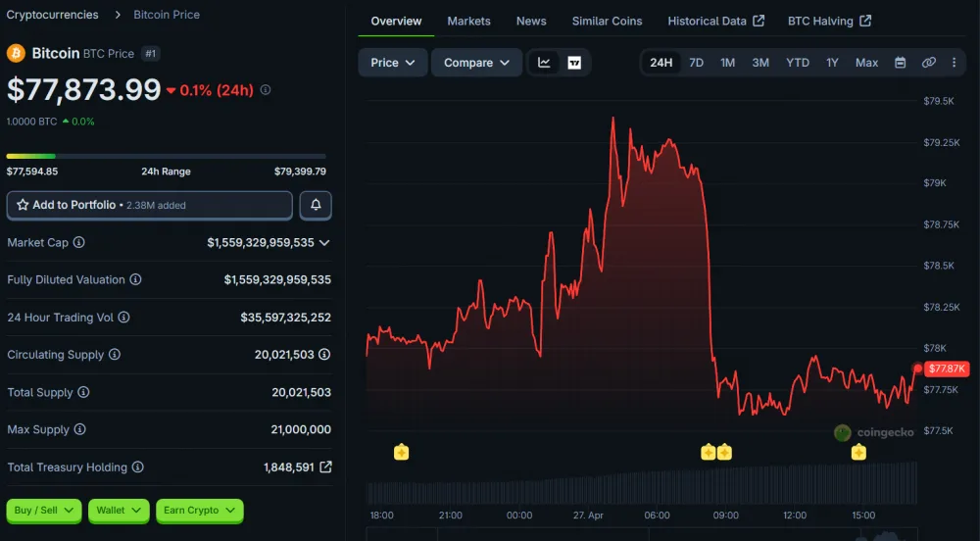Click second news marker near 09:00

pyautogui.click(x=724, y=452)
